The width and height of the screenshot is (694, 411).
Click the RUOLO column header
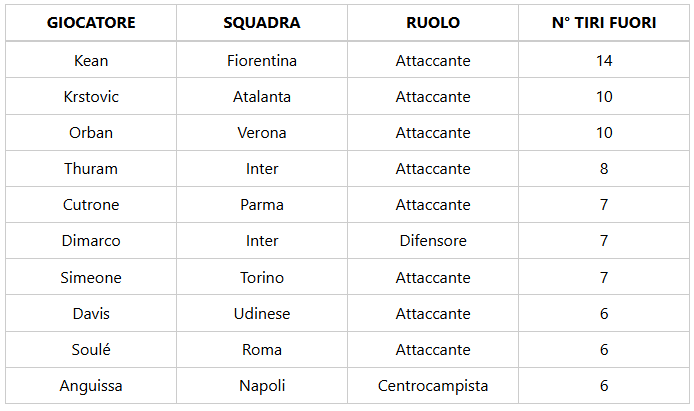pos(433,23)
